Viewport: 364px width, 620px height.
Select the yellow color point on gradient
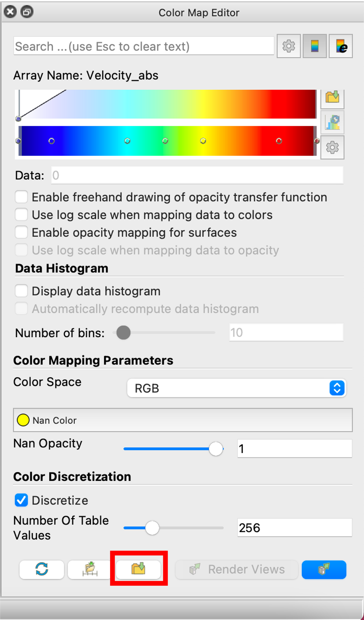click(203, 141)
